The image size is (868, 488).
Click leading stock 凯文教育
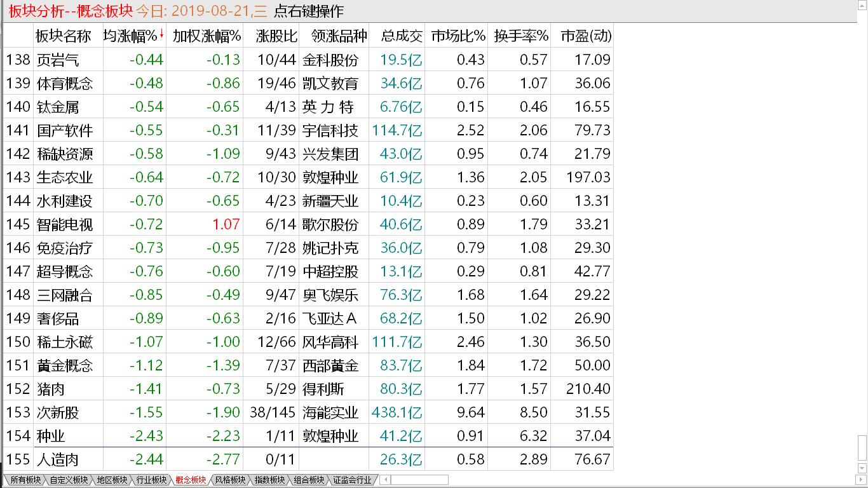330,83
